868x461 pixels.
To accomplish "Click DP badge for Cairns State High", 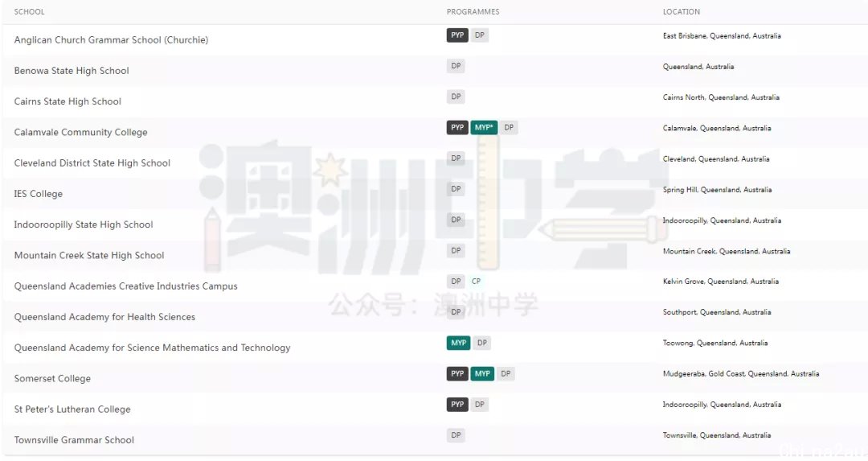I will click(x=456, y=97).
